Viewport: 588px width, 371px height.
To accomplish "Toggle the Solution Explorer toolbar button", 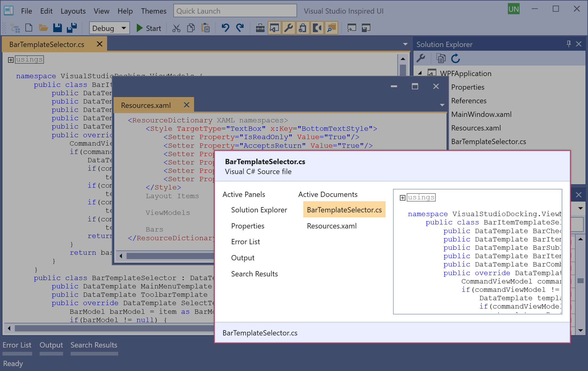I will point(274,28).
